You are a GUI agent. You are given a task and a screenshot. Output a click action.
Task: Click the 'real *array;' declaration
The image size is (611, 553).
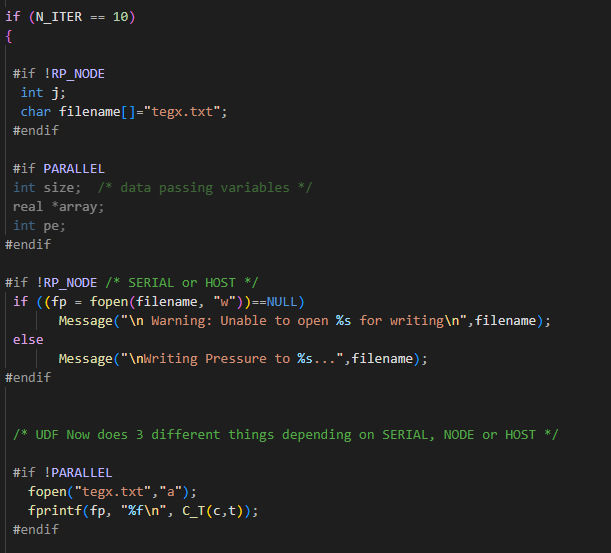coord(58,206)
